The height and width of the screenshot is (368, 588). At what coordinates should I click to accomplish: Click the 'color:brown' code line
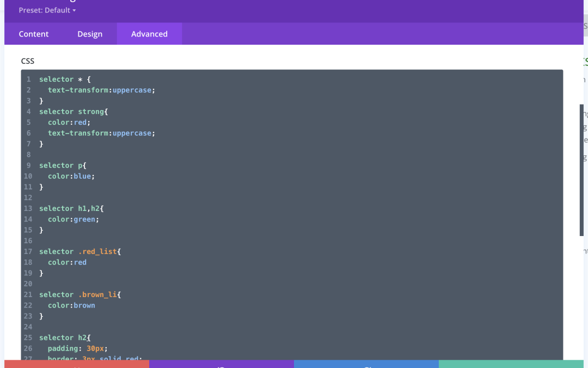click(71, 305)
